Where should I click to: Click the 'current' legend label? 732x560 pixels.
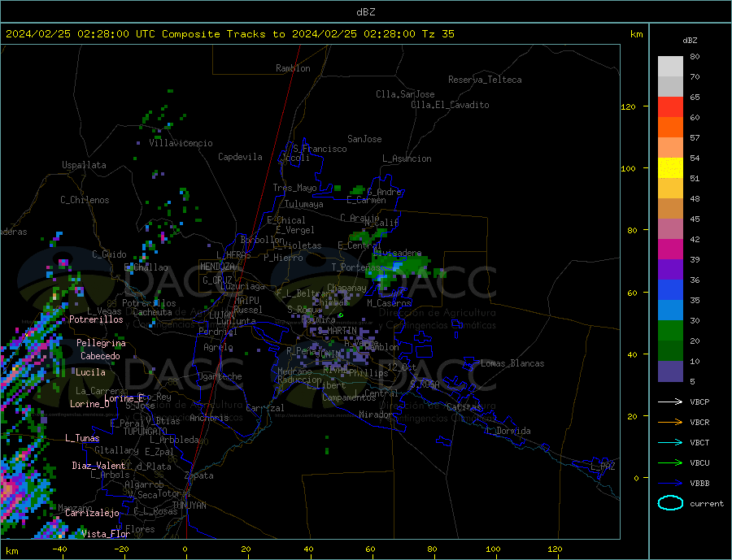tap(707, 504)
